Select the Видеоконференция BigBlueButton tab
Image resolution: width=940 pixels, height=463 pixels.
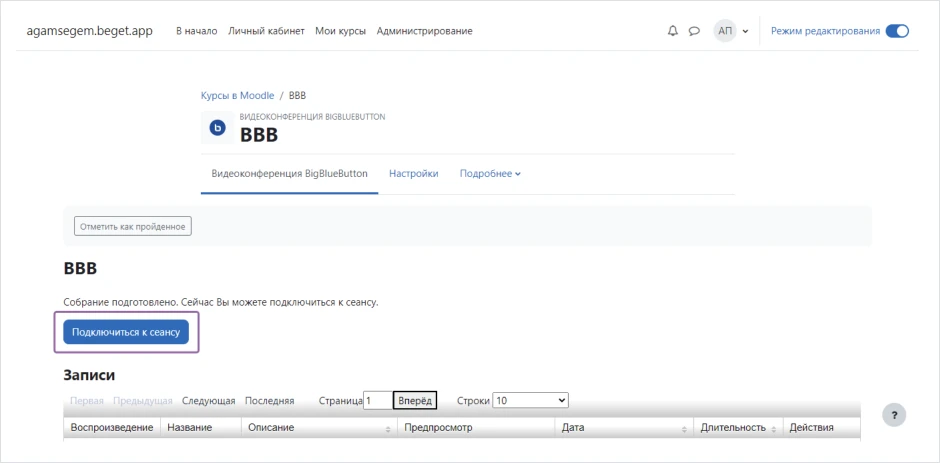[x=290, y=174]
